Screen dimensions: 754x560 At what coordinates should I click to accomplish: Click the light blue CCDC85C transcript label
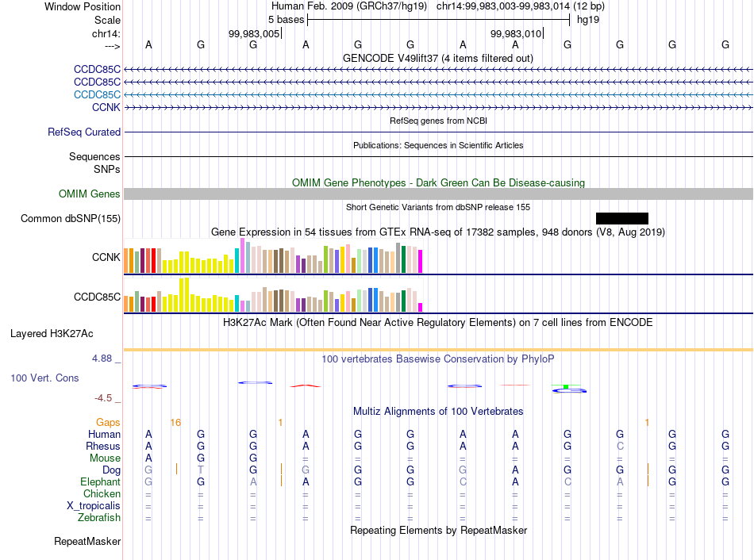point(97,94)
